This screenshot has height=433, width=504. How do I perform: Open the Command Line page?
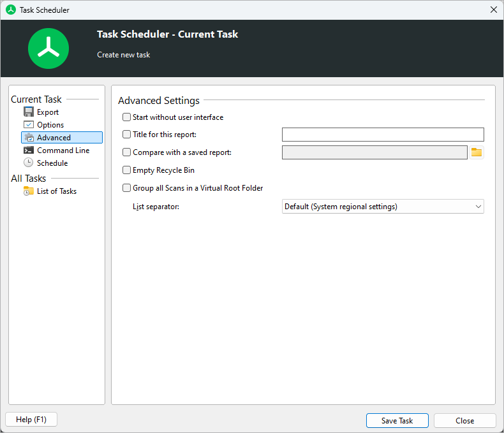coord(63,150)
